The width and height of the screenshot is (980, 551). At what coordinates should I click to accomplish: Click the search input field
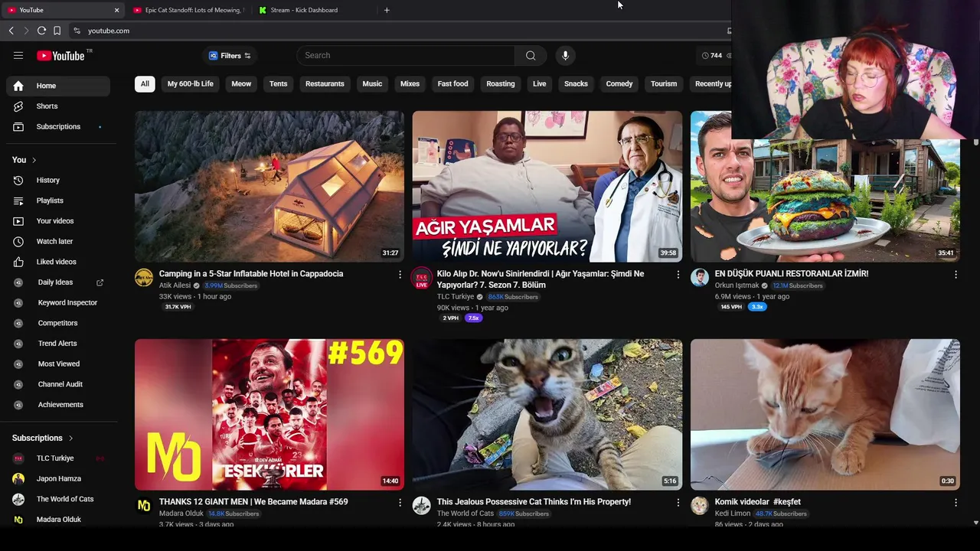click(x=406, y=55)
